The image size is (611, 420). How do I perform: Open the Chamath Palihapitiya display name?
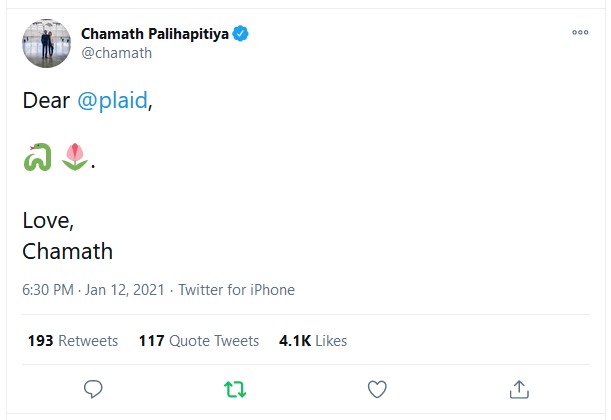pyautogui.click(x=155, y=34)
